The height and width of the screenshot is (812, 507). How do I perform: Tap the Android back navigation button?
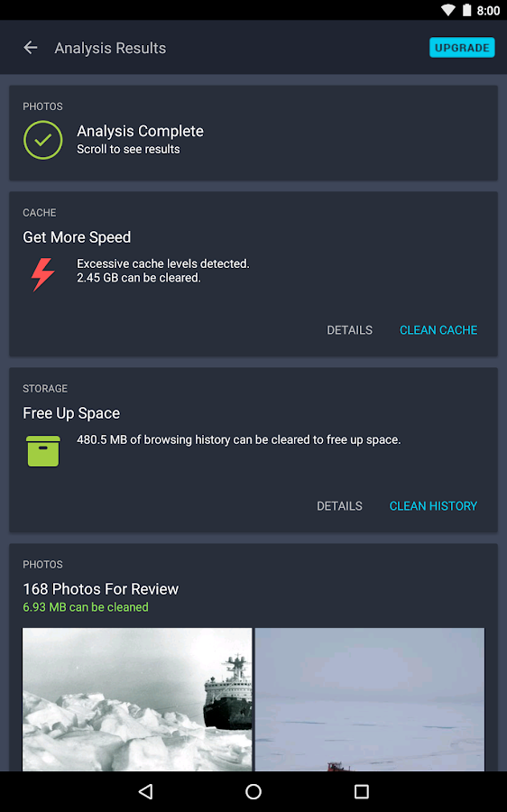(x=145, y=791)
